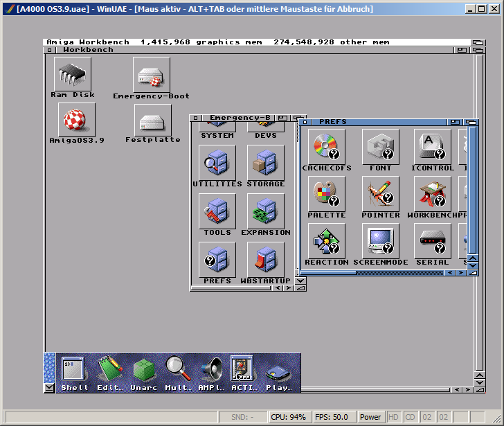Select the PREFS drawer in Emergency-Boot window
The image size is (504, 426).
pyautogui.click(x=217, y=260)
